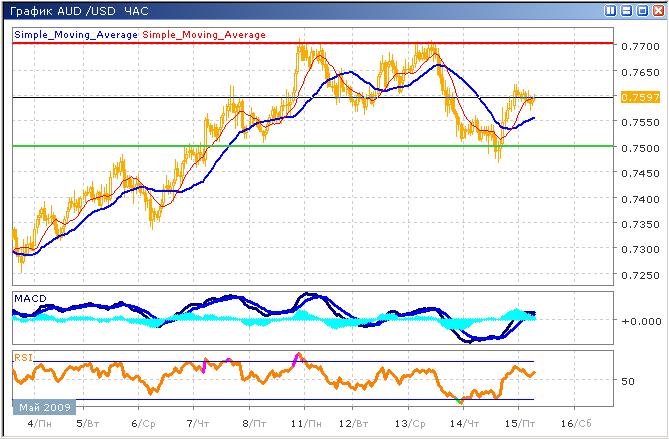Viewport: 669px width, 439px height.
Task: Minimize the AUD/USD chart window
Action: (x=625, y=11)
